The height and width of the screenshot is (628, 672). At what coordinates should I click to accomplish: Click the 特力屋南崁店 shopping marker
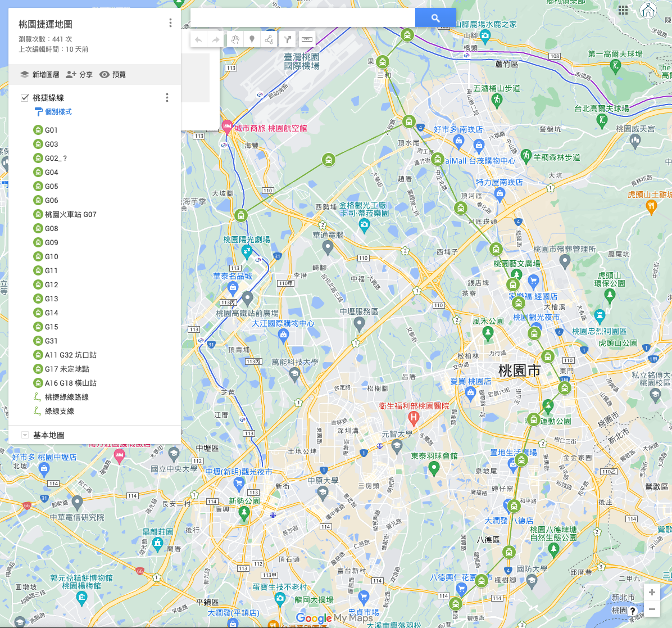pyautogui.click(x=500, y=194)
